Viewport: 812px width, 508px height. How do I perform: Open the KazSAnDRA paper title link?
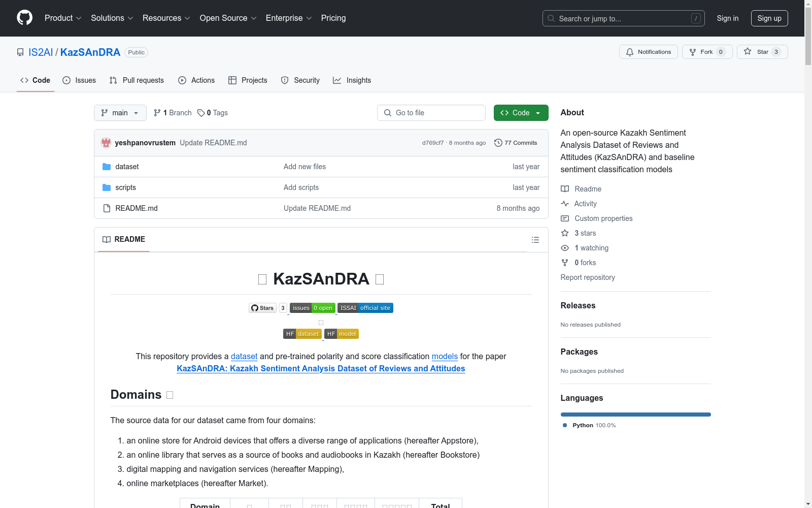[x=321, y=369]
